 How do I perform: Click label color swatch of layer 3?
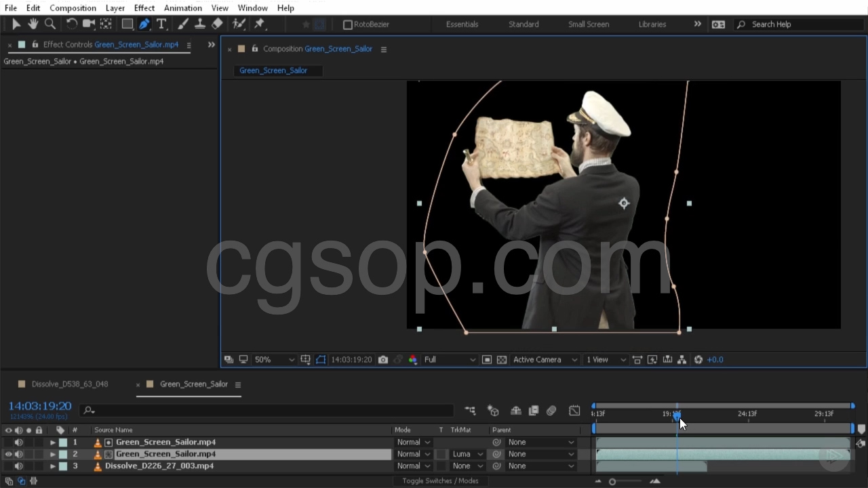coord(63,466)
